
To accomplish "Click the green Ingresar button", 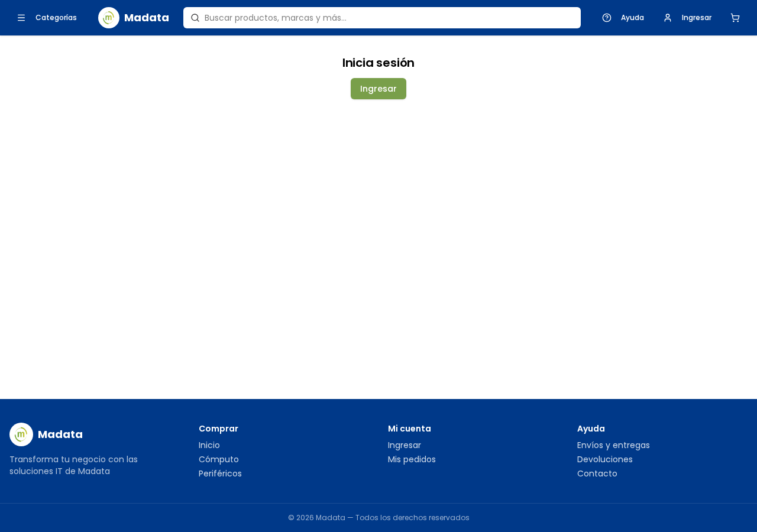I will tap(378, 89).
